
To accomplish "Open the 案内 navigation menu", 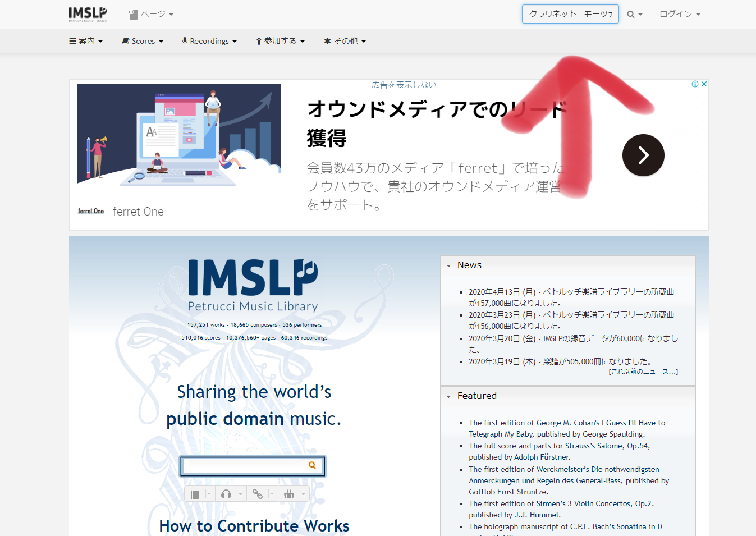I will (86, 41).
